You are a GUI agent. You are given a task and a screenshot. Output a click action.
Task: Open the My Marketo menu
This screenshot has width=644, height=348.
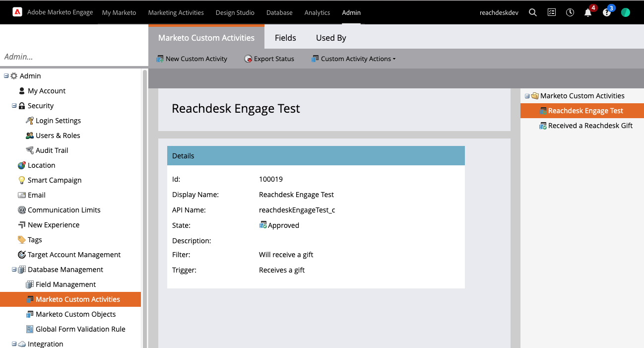[119, 12]
